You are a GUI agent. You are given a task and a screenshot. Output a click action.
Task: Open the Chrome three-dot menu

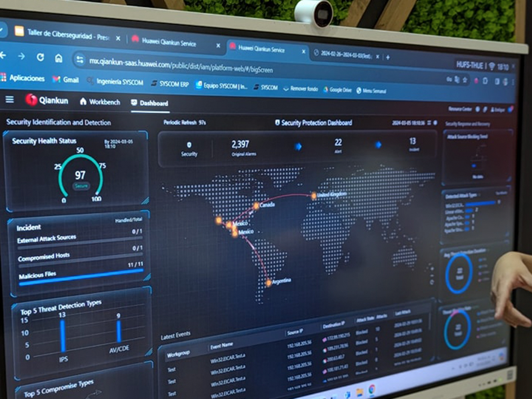pyautogui.click(x=513, y=82)
